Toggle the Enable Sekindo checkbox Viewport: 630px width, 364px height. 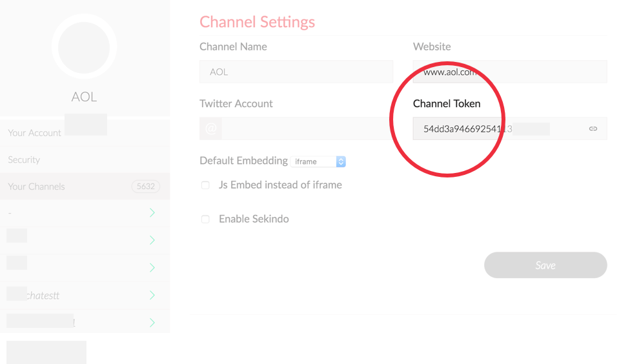(205, 219)
